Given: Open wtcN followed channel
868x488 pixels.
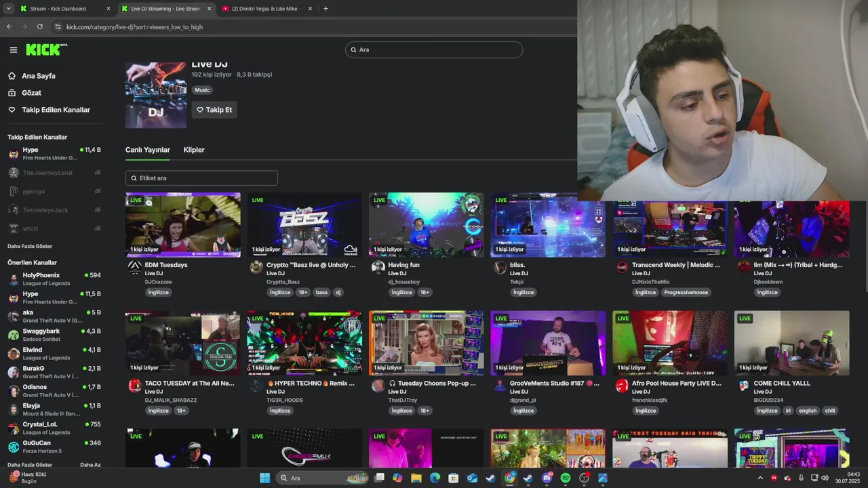Looking at the screenshot, I should [x=54, y=228].
